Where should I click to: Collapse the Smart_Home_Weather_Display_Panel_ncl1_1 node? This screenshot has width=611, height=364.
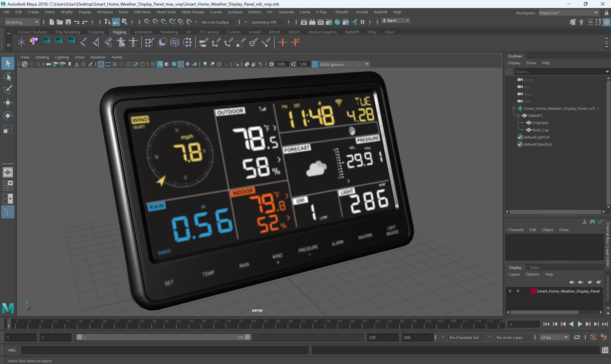coord(514,108)
